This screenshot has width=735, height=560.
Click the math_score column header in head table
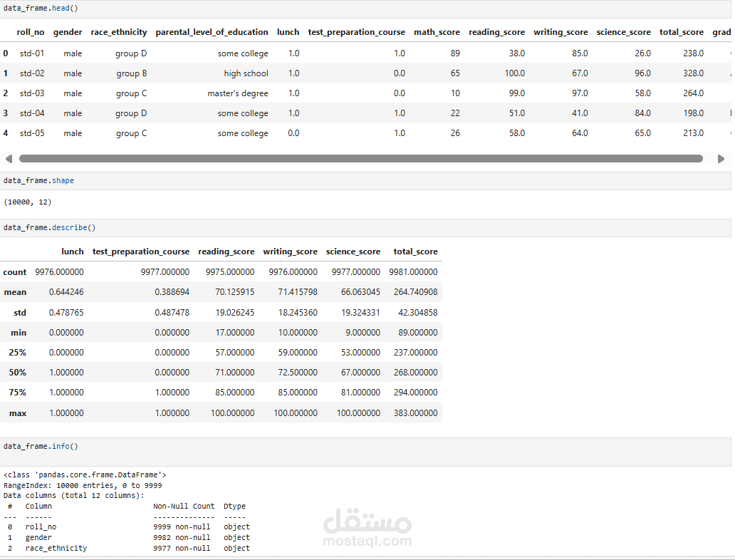(x=437, y=32)
